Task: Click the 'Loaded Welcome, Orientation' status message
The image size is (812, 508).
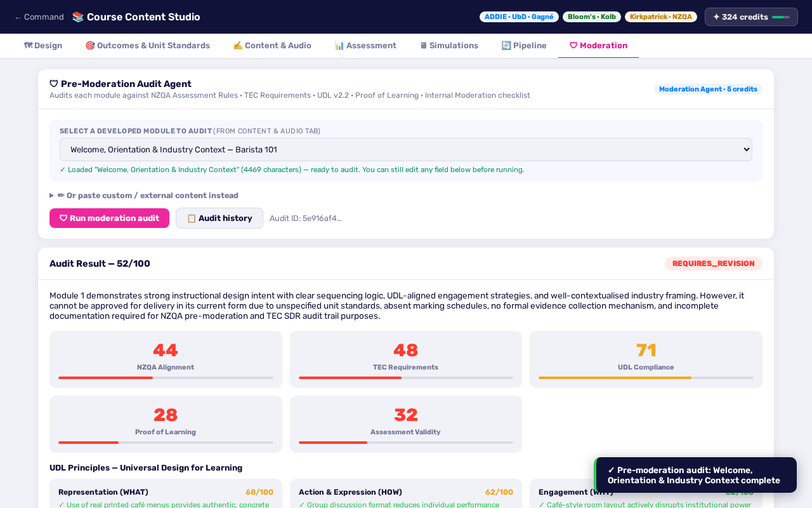Action: (x=292, y=170)
